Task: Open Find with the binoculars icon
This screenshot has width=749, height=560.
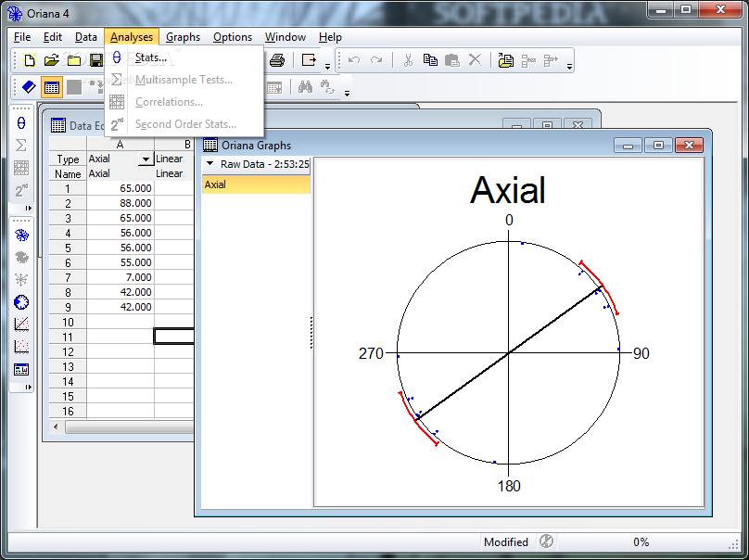Action: [x=305, y=87]
